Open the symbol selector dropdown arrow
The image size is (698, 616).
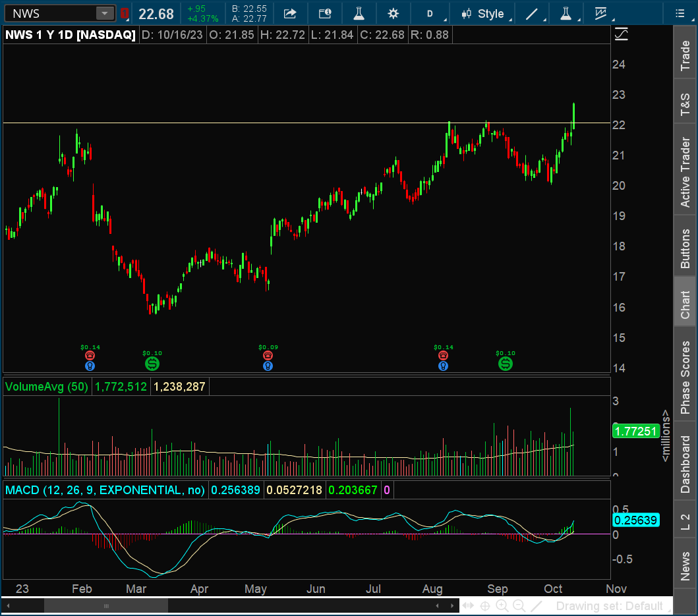tap(105, 13)
